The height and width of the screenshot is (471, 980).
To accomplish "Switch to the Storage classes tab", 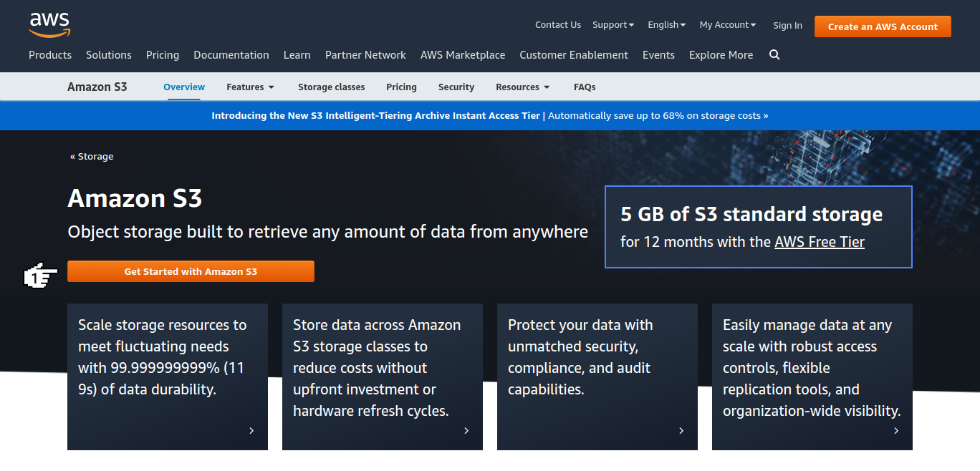I will [x=331, y=87].
